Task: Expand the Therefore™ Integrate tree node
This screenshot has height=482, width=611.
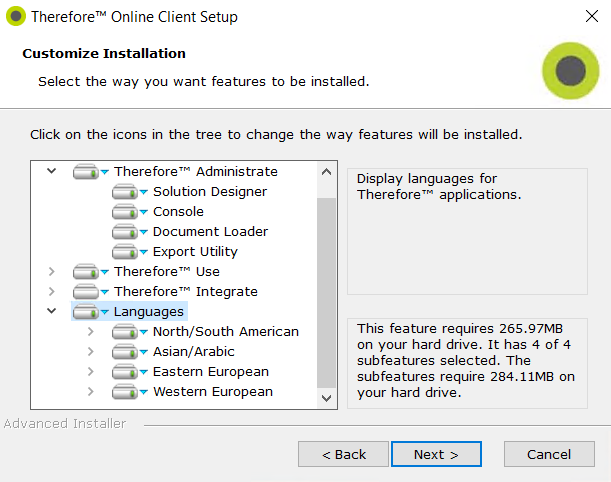Action: click(51, 291)
